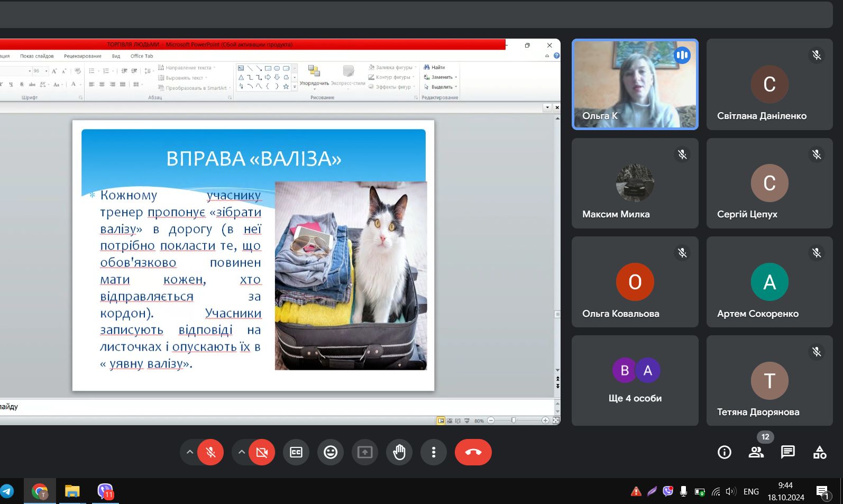Click the Ще 4 особи participants tile
This screenshot has width=843, height=504.
635,380
